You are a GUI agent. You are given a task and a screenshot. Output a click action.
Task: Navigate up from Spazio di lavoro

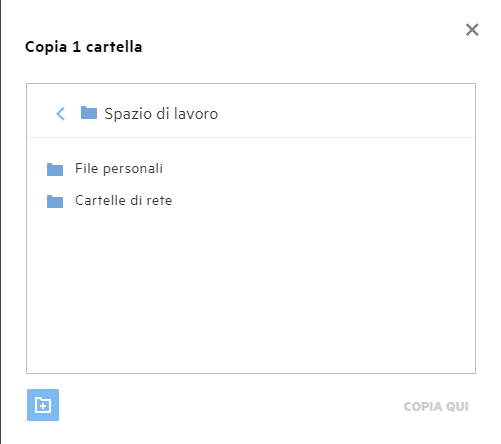60,114
